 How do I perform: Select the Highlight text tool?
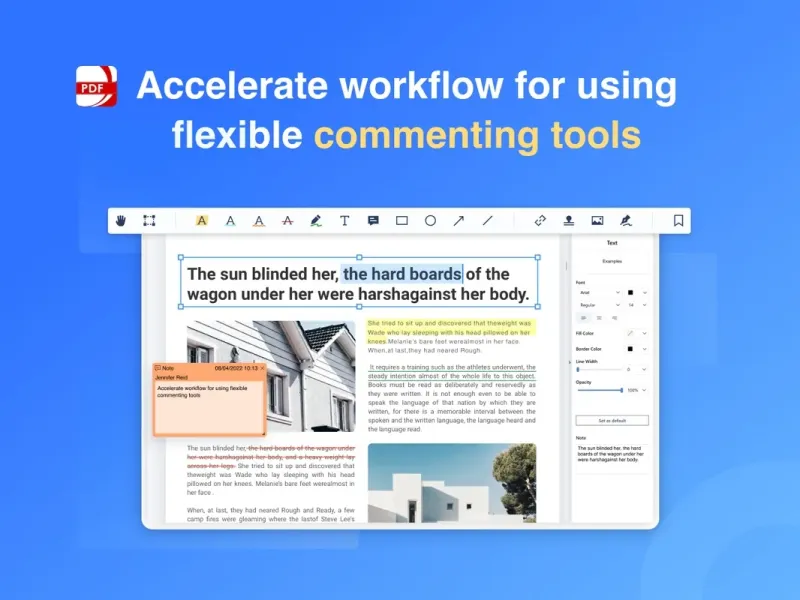pos(202,220)
